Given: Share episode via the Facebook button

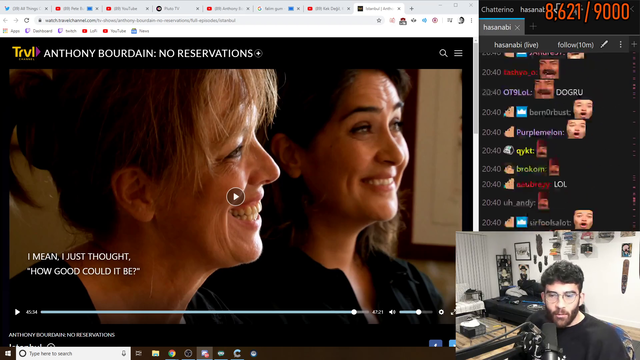Looking at the screenshot, I should coord(436,344).
